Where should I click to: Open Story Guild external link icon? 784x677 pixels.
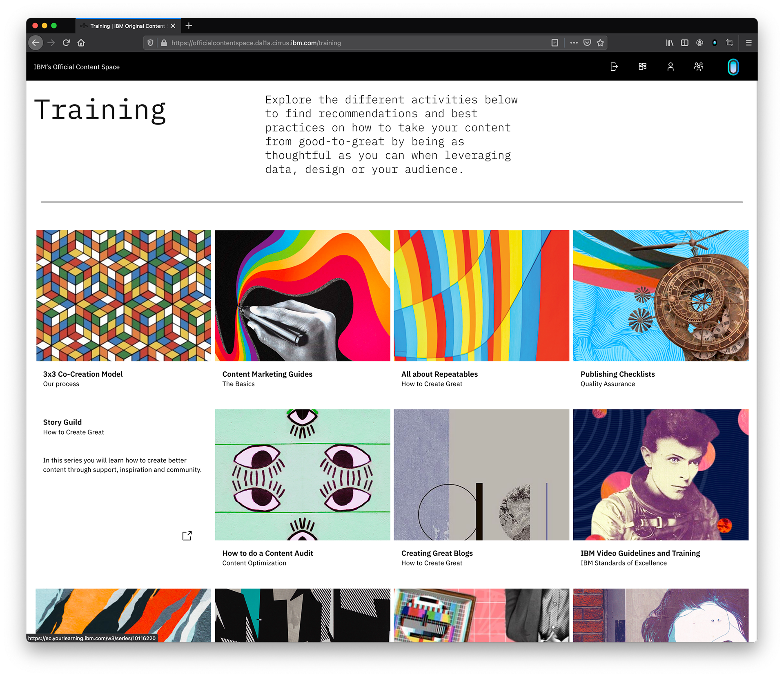[187, 536]
